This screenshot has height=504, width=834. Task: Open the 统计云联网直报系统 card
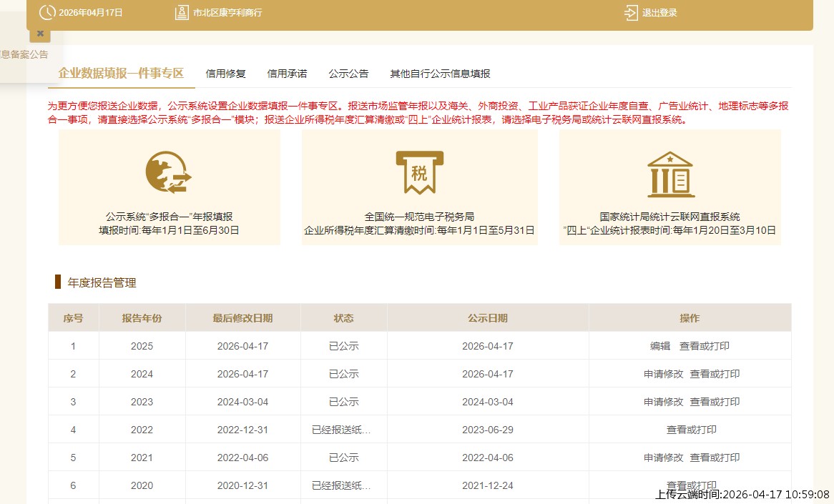pyautogui.click(x=671, y=186)
